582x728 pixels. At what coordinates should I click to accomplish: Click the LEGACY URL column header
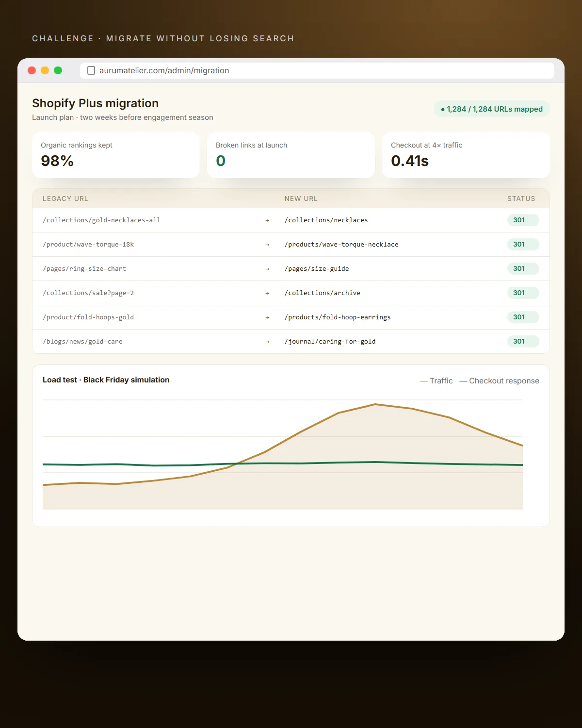pyautogui.click(x=65, y=199)
